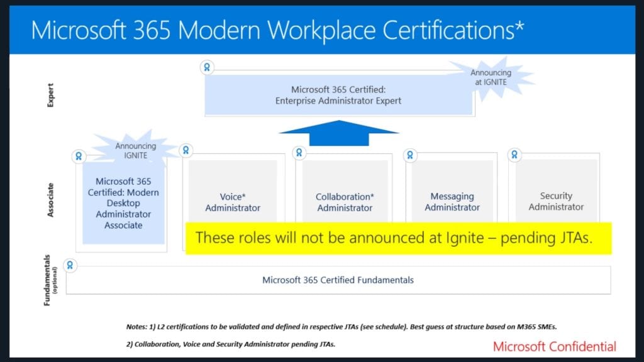
Task: Click the Microsoft 365 Certified Fundamentals bar
Action: [x=338, y=280]
